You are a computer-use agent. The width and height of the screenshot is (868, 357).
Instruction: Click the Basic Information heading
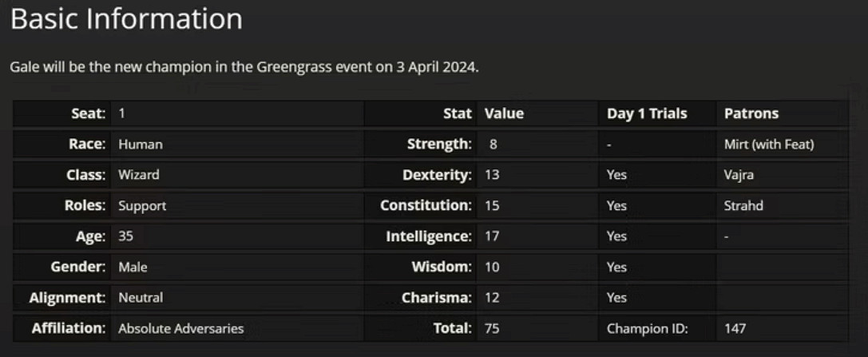point(126,19)
